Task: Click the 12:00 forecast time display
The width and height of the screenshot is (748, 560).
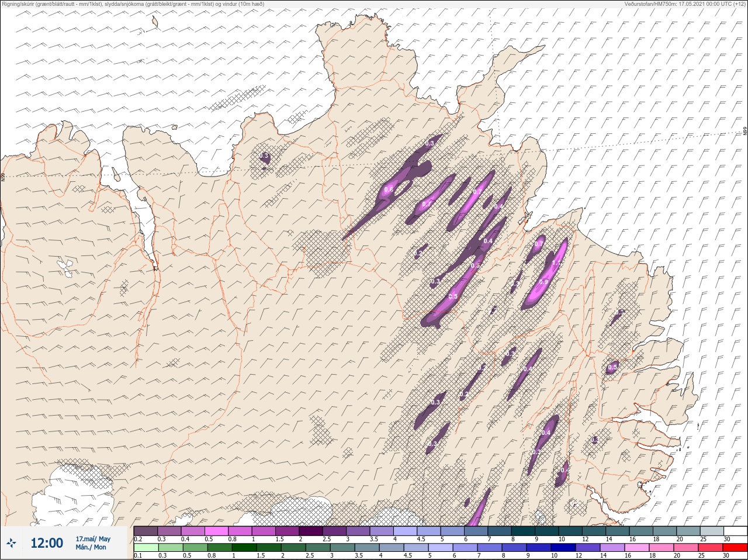Action: tap(47, 543)
